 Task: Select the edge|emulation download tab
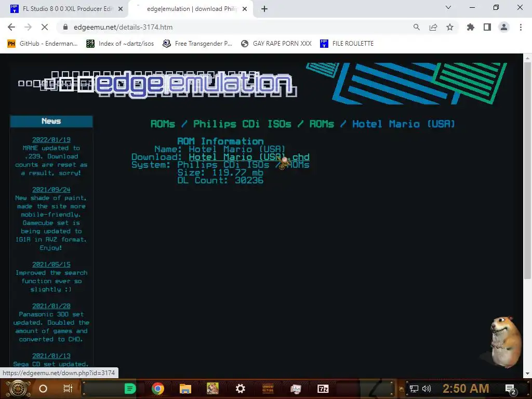pyautogui.click(x=191, y=9)
